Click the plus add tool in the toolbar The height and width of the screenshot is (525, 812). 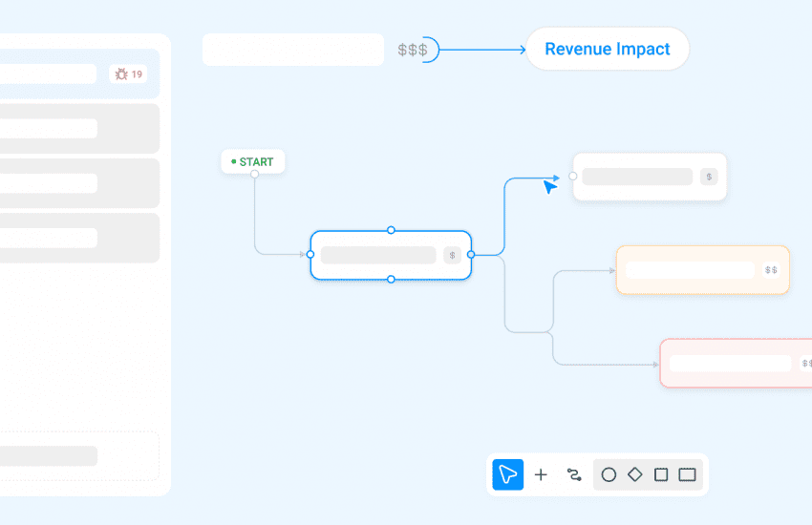pyautogui.click(x=541, y=474)
